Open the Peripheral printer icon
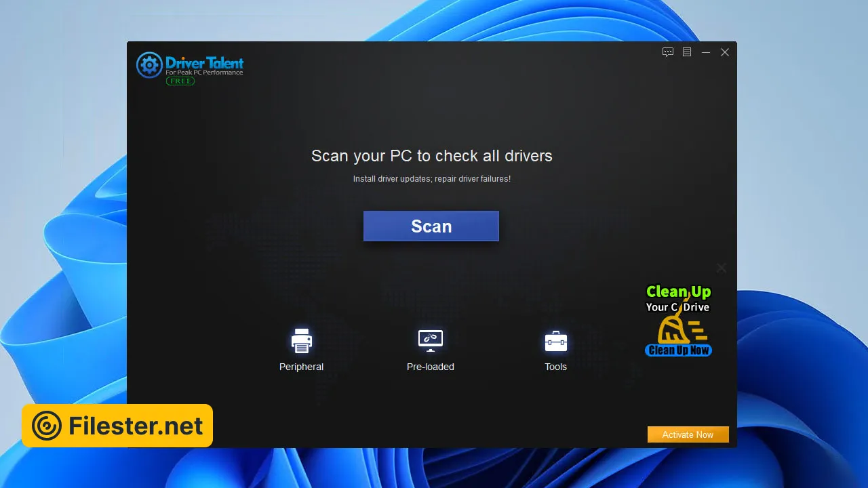Screen dimensions: 868x488 [x=301, y=340]
